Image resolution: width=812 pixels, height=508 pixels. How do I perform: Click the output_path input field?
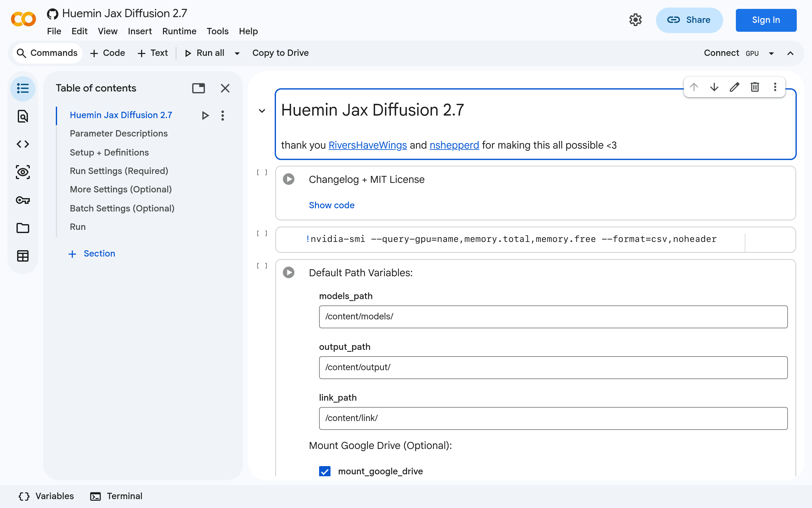click(553, 367)
